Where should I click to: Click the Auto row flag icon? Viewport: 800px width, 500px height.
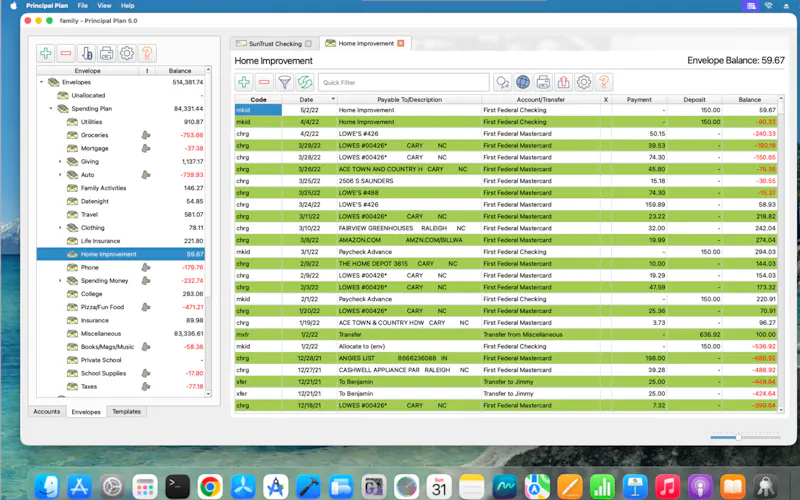[146, 175]
